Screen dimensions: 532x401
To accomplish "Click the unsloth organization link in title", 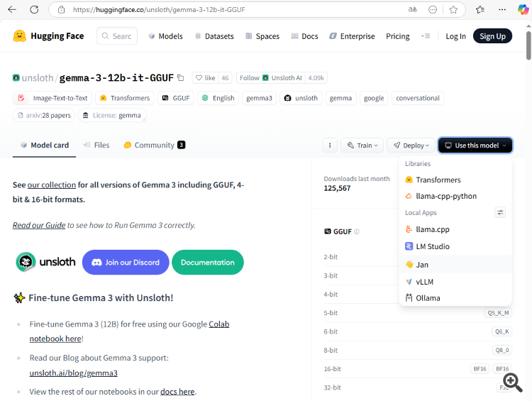I will [x=38, y=78].
